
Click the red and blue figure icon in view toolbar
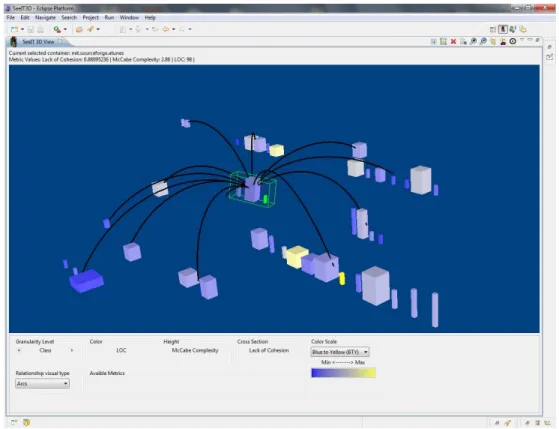(x=503, y=42)
